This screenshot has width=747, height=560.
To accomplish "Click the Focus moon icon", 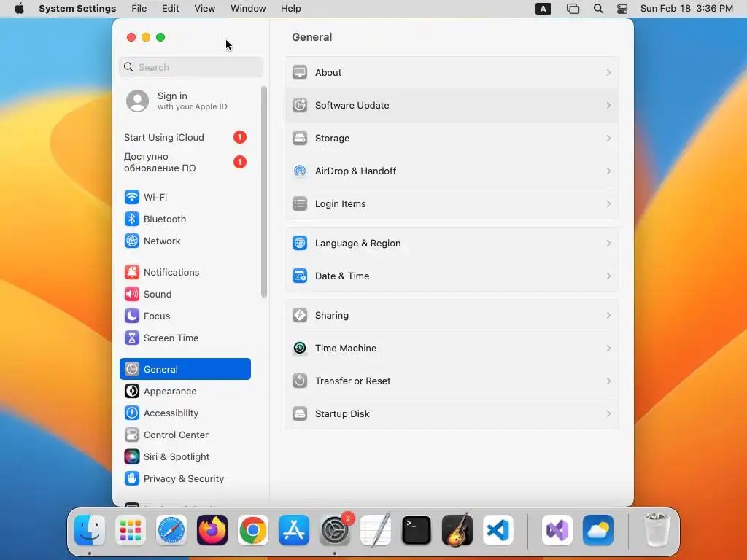I will tap(132, 316).
